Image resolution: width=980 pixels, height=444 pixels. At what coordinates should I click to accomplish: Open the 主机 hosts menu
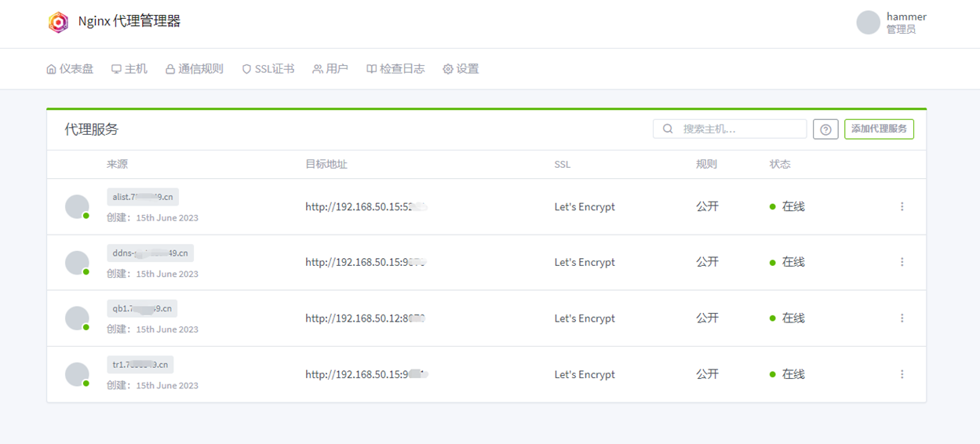129,69
